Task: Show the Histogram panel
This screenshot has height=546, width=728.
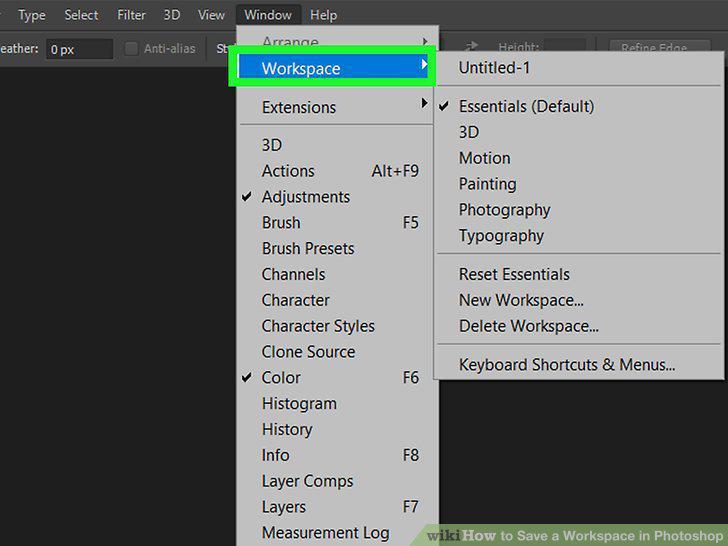Action: click(x=337, y=403)
